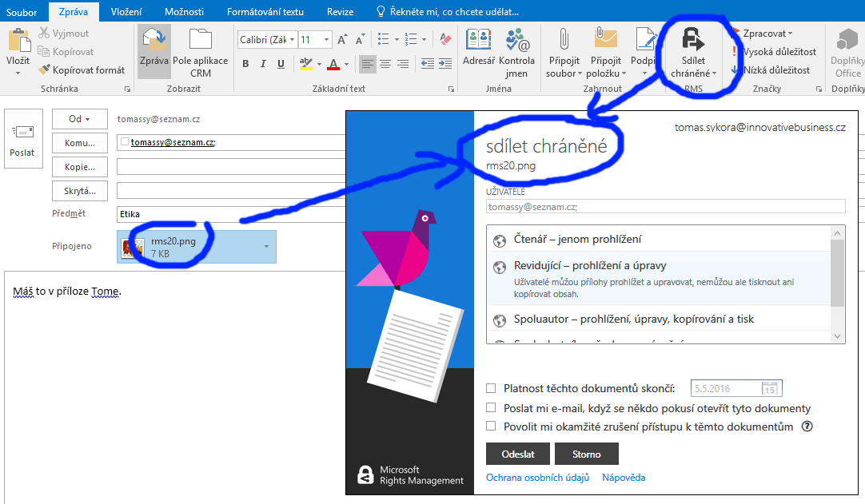Switch to the Revize tab
This screenshot has width=865, height=504.
(x=340, y=11)
